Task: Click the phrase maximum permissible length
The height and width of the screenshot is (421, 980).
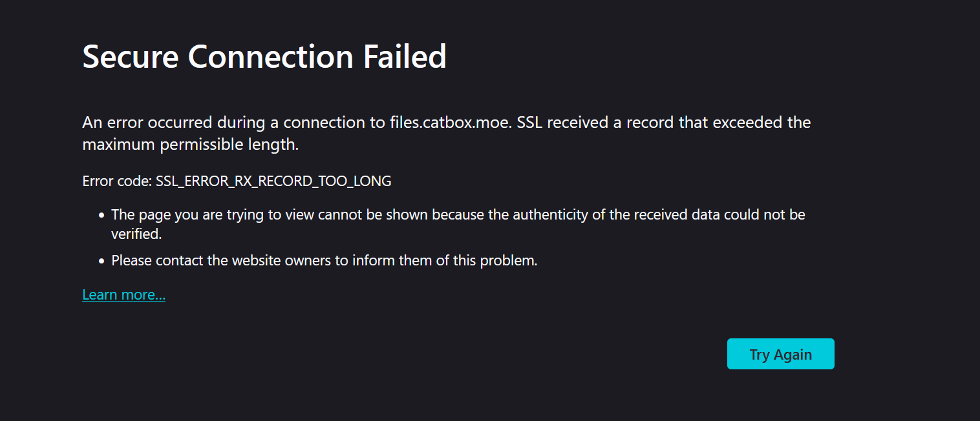Action: tap(190, 145)
